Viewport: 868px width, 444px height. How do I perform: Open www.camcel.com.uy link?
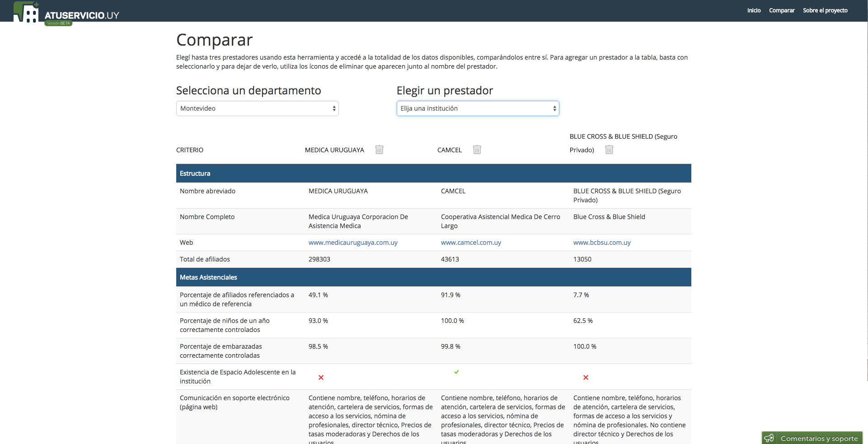click(x=471, y=243)
